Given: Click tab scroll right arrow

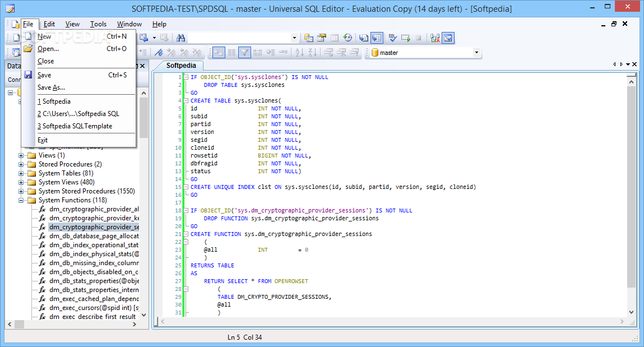Looking at the screenshot, I should point(622,64).
